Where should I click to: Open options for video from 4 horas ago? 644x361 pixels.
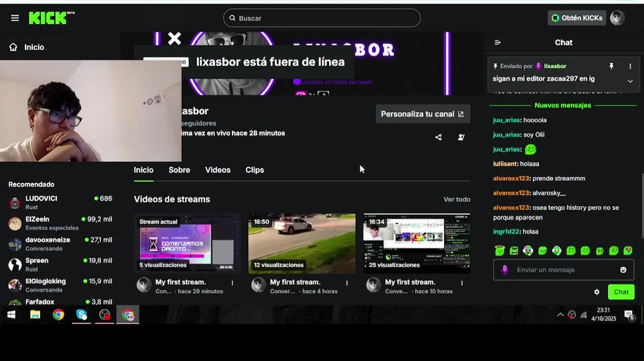coord(347,283)
